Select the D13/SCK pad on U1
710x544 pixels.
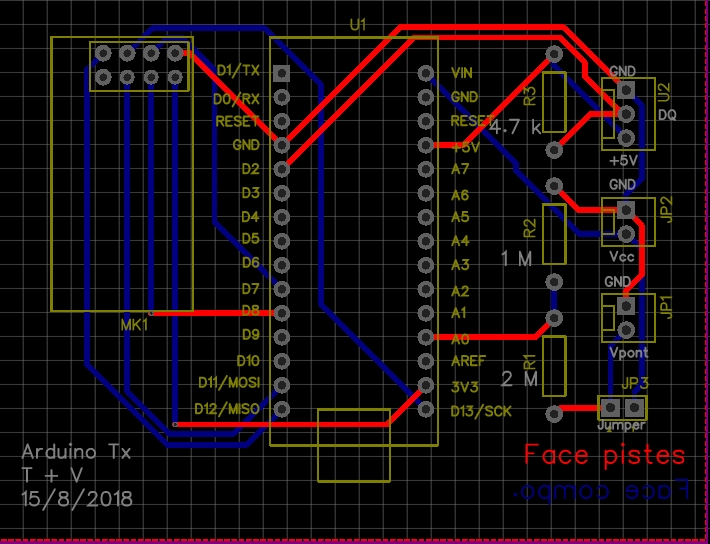(426, 409)
